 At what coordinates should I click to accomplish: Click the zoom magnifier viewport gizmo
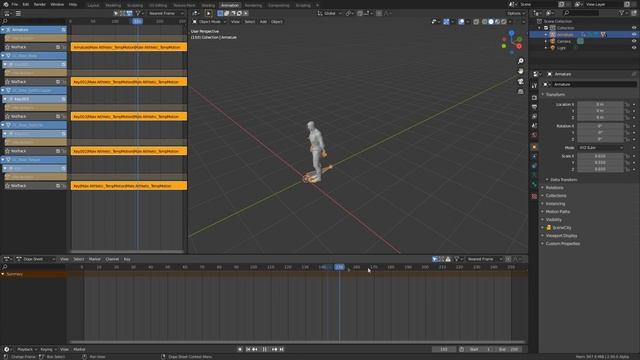pos(521,61)
